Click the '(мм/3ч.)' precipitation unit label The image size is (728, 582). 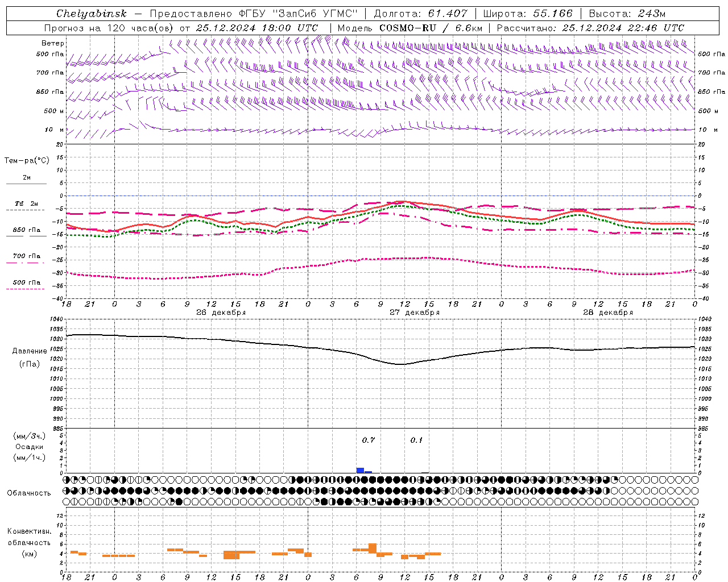point(30,436)
